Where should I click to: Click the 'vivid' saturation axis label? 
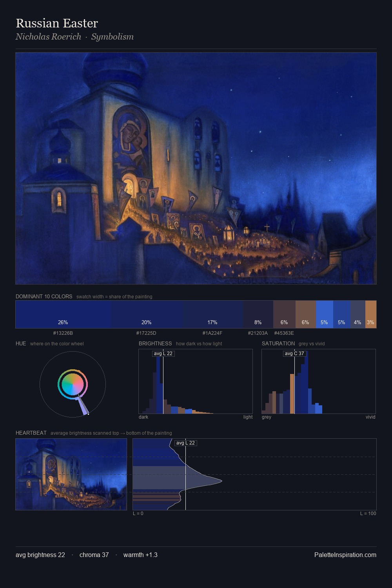370,417
